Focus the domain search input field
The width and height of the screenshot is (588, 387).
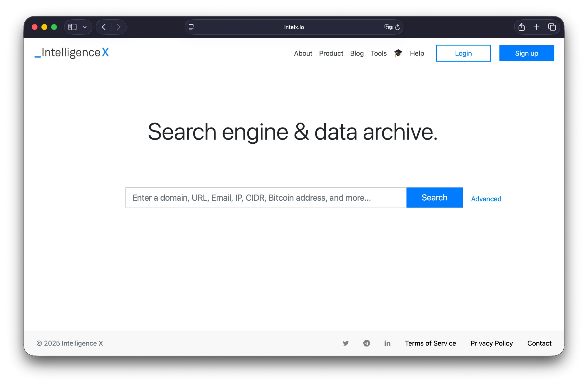coord(265,197)
